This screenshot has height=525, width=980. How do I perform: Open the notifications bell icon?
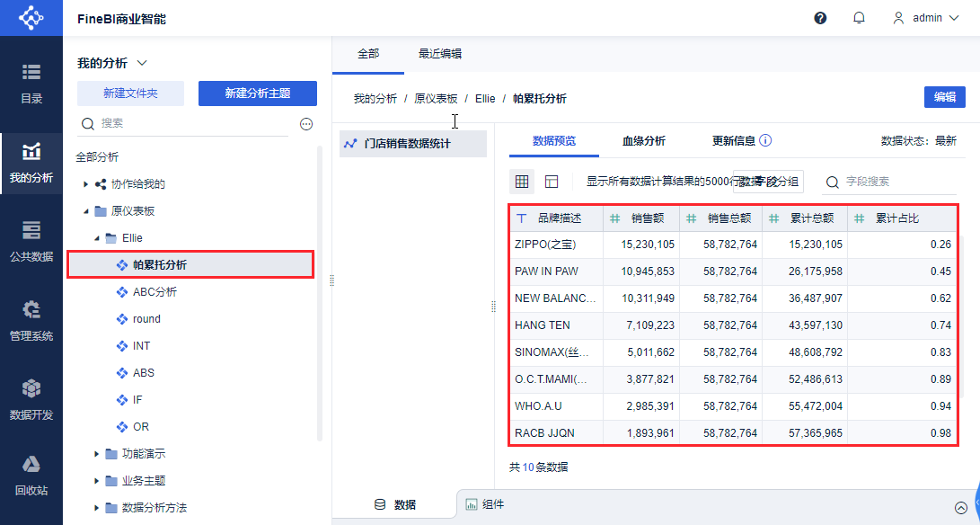[x=859, y=18]
